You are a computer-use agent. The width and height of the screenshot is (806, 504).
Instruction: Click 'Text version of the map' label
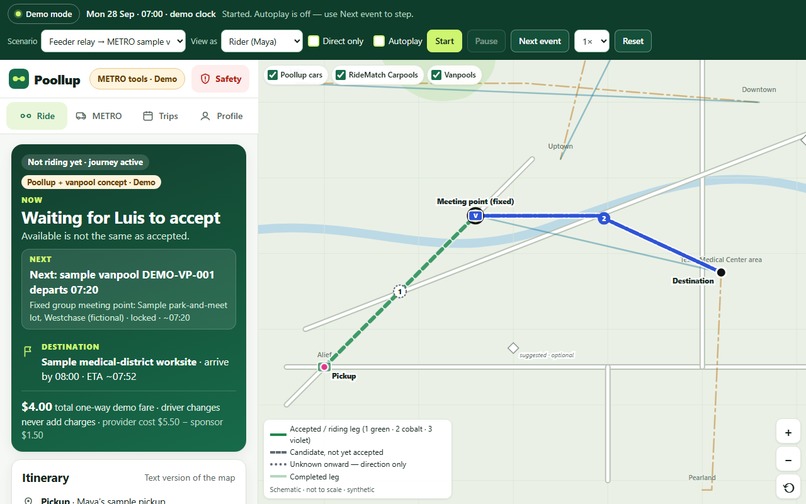[x=190, y=478]
